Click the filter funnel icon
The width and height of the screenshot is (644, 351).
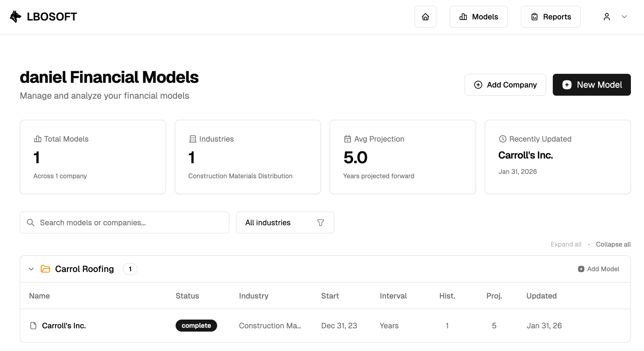320,223
